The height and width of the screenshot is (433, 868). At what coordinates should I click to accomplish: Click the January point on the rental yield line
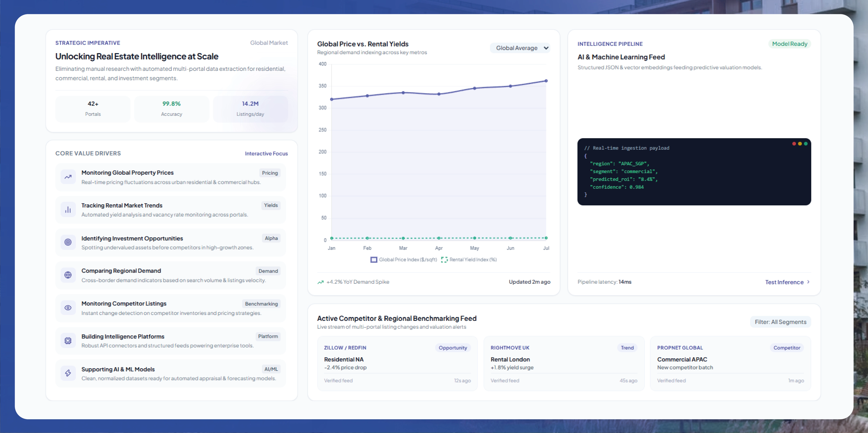pyautogui.click(x=332, y=238)
